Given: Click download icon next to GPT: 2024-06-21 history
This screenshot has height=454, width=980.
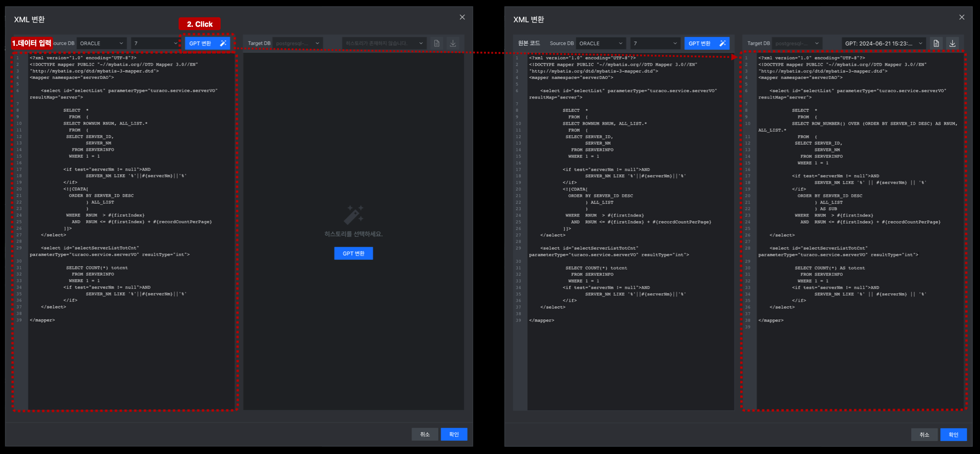Looking at the screenshot, I should [952, 43].
